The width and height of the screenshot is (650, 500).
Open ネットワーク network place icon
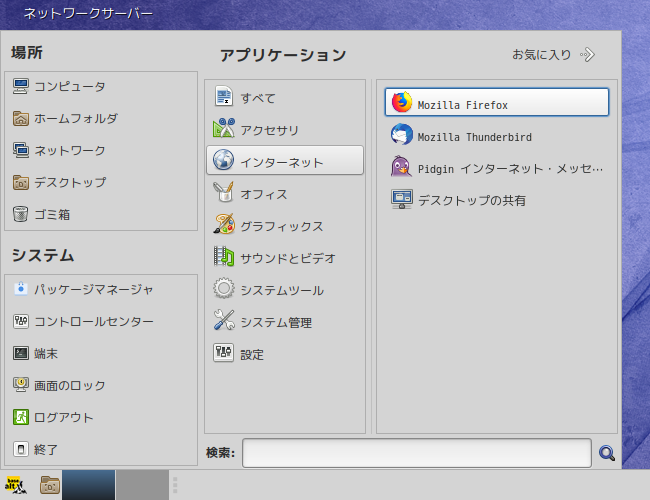(21, 150)
